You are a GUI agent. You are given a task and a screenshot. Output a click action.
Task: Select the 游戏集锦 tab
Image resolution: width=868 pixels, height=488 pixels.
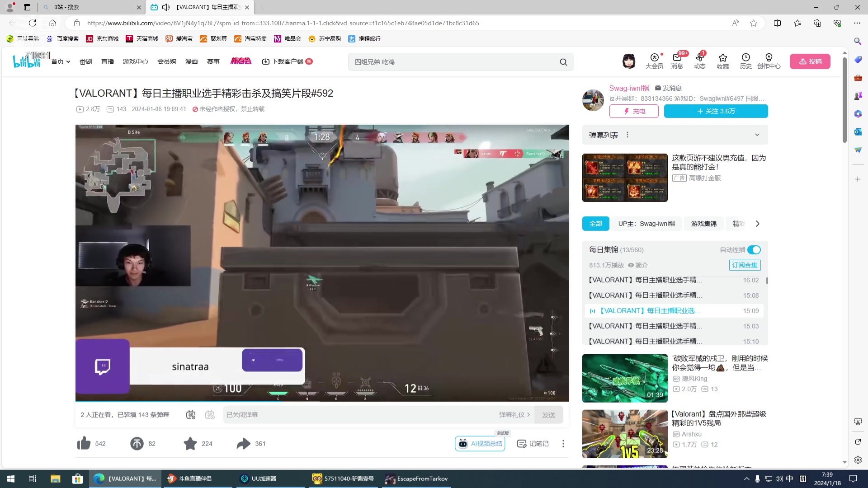pyautogui.click(x=704, y=224)
